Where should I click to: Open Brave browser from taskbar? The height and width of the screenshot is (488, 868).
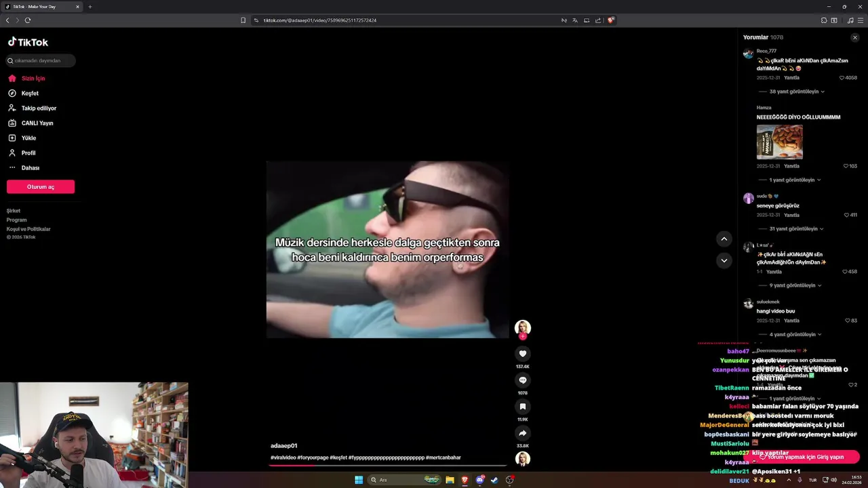pyautogui.click(x=465, y=480)
